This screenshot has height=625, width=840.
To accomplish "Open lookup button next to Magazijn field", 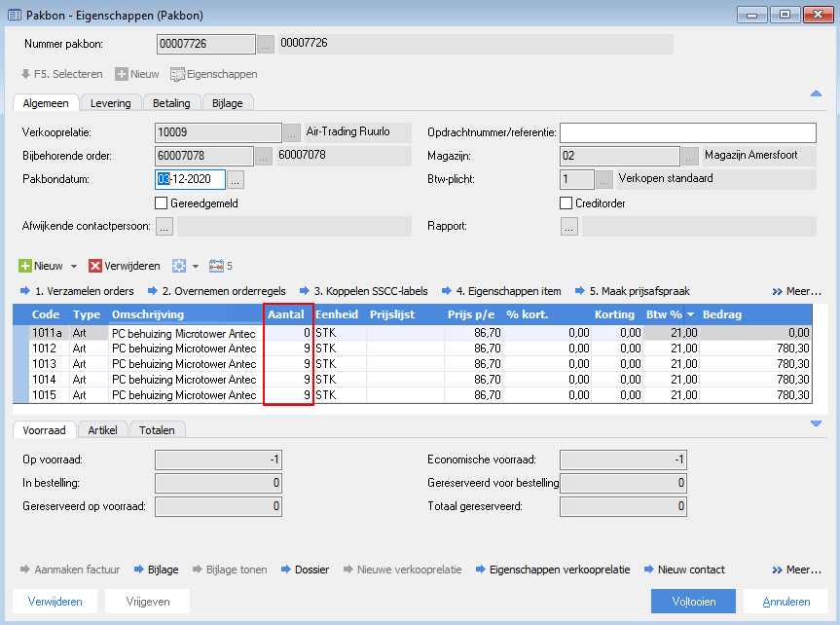I will [690, 156].
